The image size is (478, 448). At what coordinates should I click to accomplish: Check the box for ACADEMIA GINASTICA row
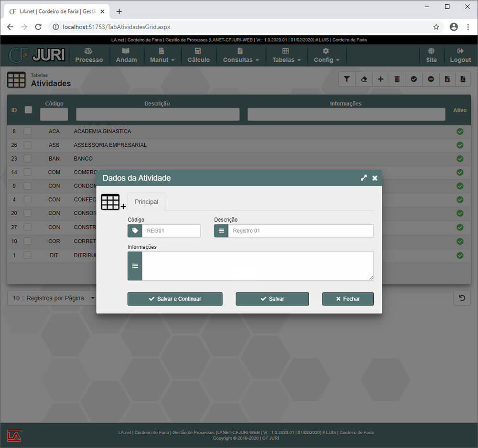coord(28,131)
